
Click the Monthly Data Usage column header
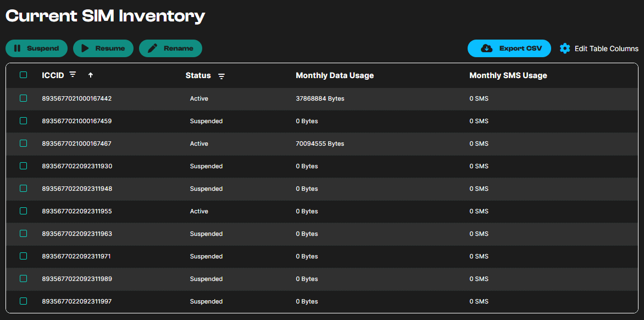[335, 75]
